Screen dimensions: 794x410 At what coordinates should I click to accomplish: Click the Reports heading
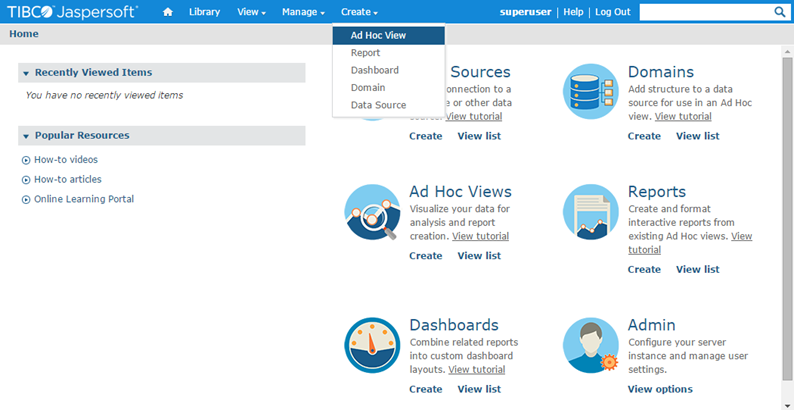click(x=657, y=192)
